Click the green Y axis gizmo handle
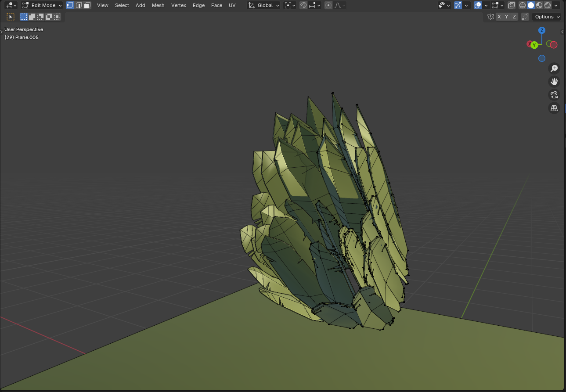This screenshot has height=392, width=566. (x=534, y=45)
